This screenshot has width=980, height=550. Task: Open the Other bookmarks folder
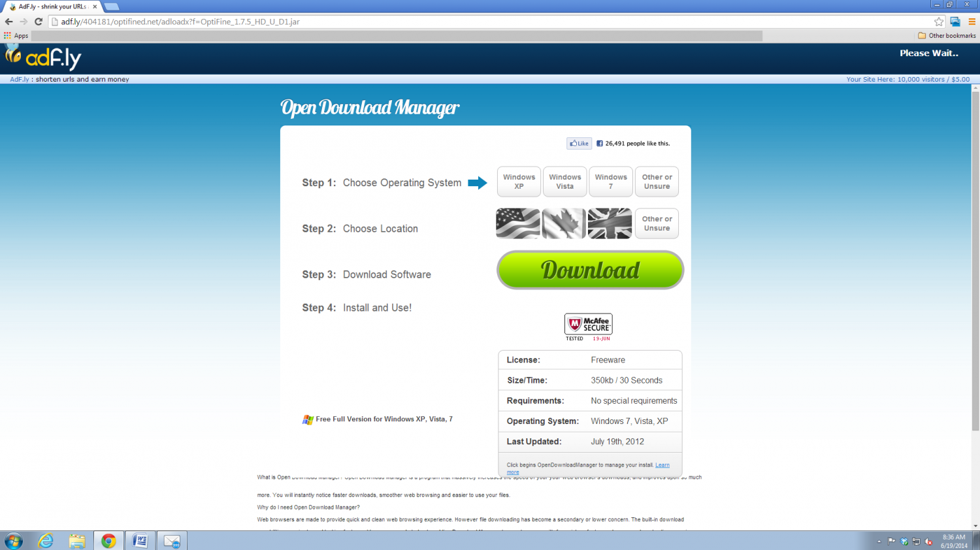coord(947,36)
